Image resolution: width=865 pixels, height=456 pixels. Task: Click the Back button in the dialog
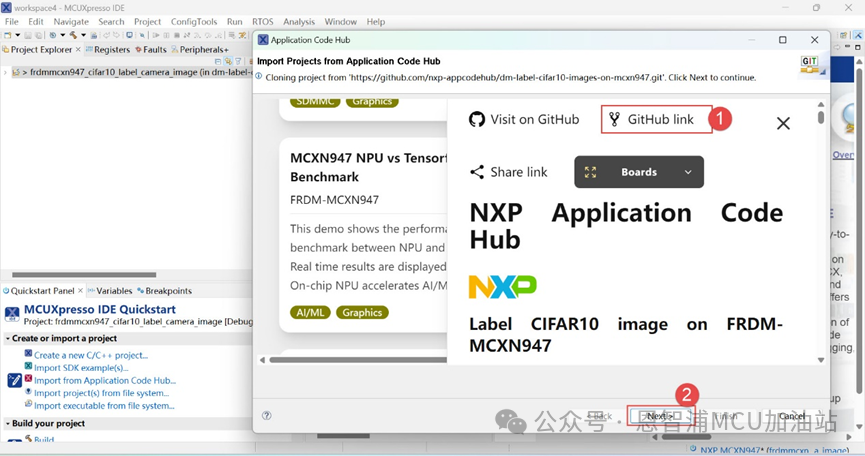pos(599,416)
